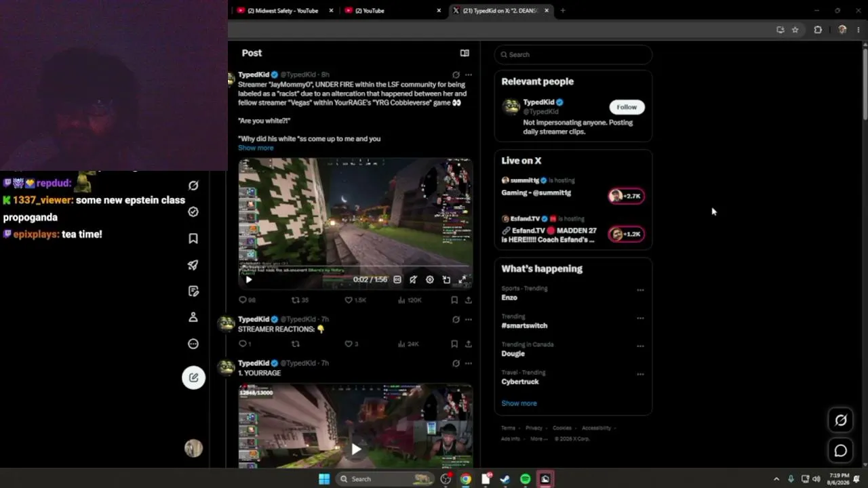This screenshot has height=488, width=868.
Task: Open the account avatar at sidebar bottom
Action: [x=193, y=448]
